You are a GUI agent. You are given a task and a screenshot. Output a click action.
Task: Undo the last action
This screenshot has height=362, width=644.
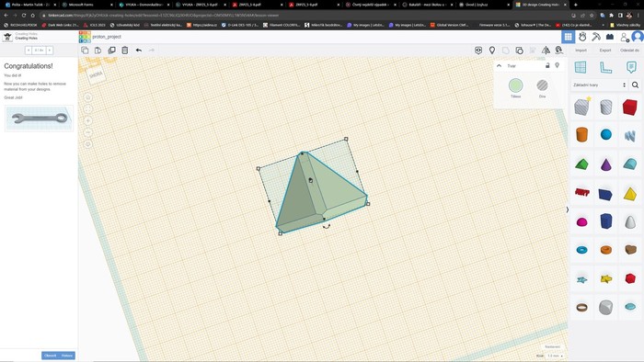point(139,50)
